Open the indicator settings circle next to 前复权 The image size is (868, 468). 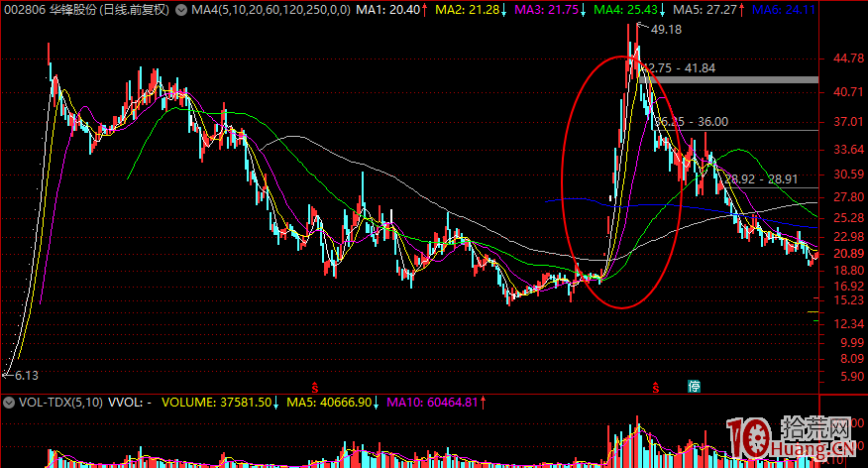[x=181, y=10]
